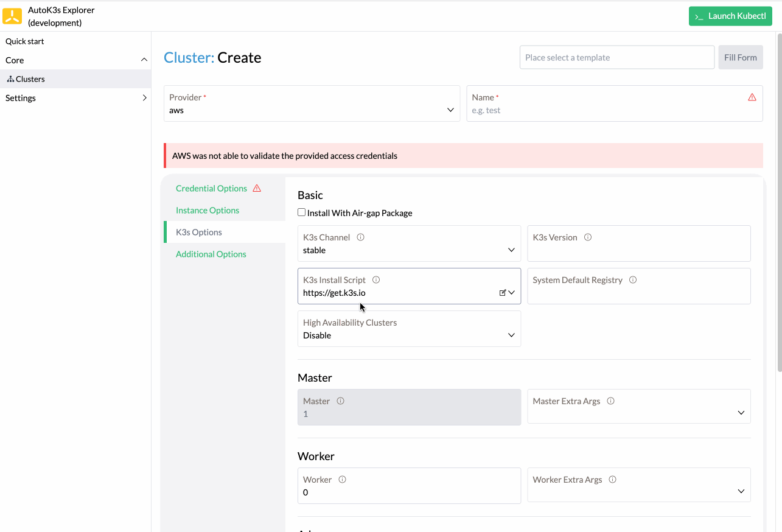782x532 pixels.
Task: Open the Provider dropdown
Action: 450,110
